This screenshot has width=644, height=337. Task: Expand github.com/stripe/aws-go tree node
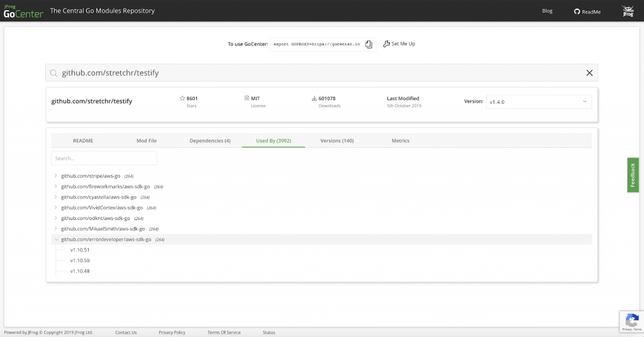click(x=56, y=176)
